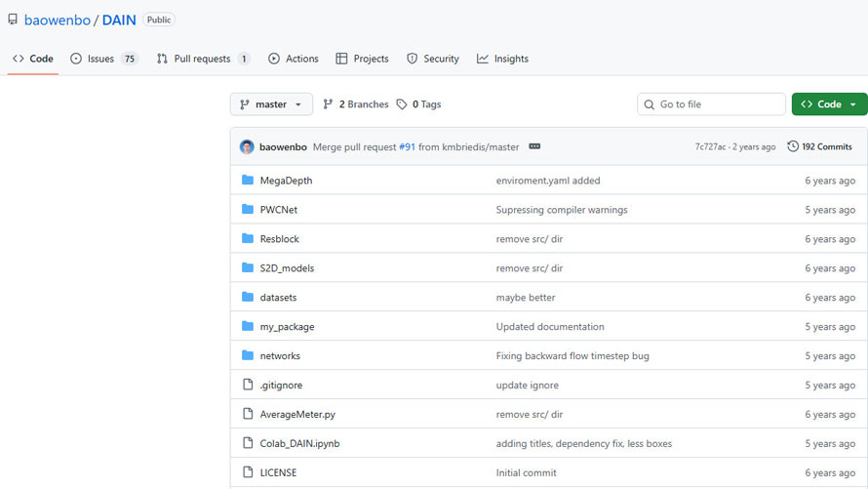
Task: Open the green Code dropdown
Action: 829,104
